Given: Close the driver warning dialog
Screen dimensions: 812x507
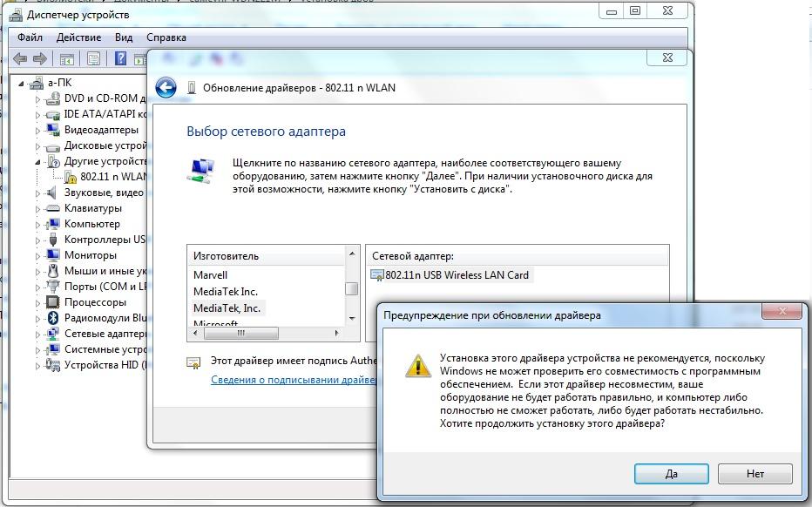Looking at the screenshot, I should tap(782, 311).
